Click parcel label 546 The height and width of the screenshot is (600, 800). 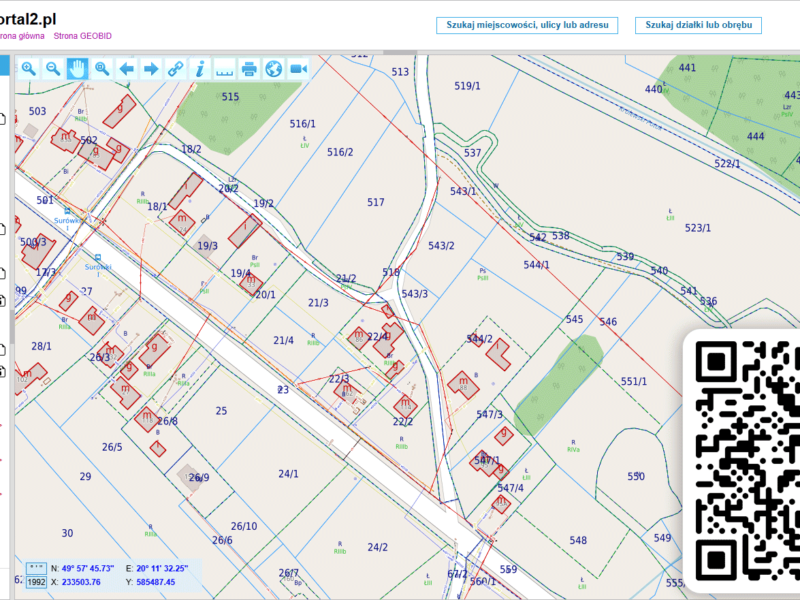(608, 322)
